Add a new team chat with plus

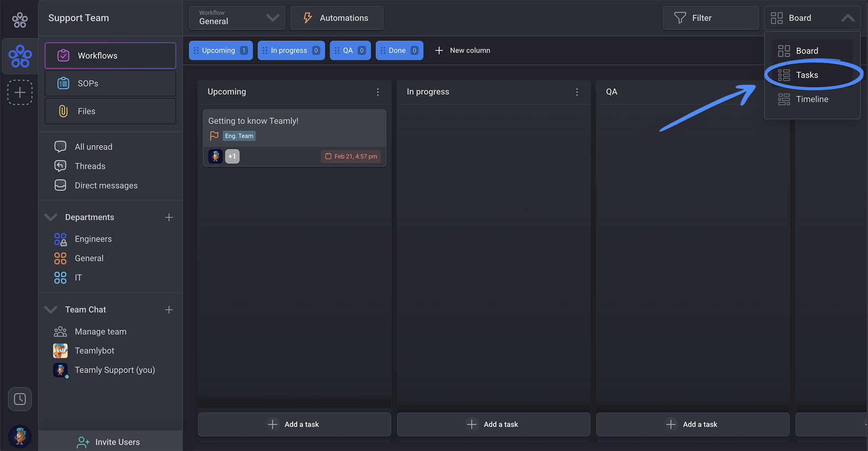click(x=169, y=310)
